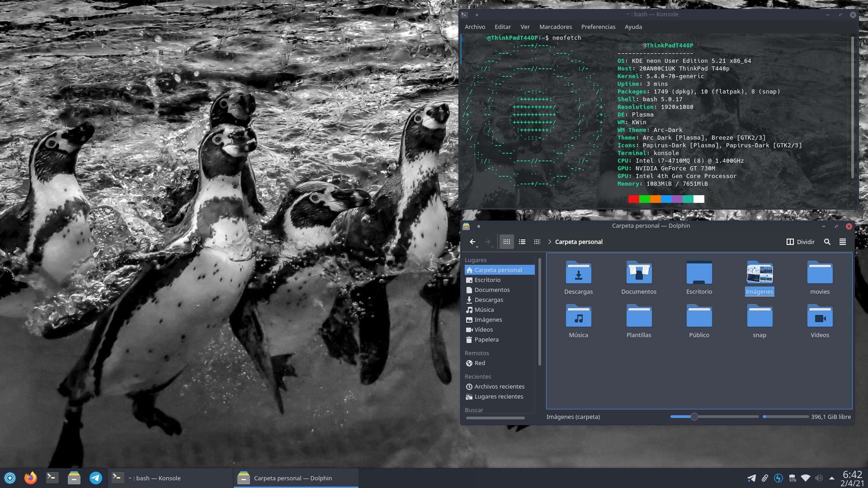Launch Firefox from the taskbar
Viewport: 868px width, 488px height.
(x=30, y=478)
